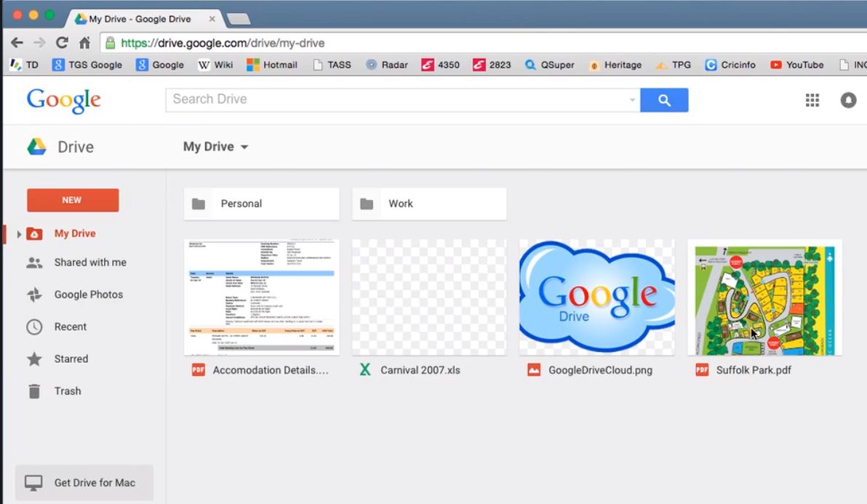This screenshot has width=867, height=504.
Task: Click the browser forward arrow
Action: tap(39, 43)
